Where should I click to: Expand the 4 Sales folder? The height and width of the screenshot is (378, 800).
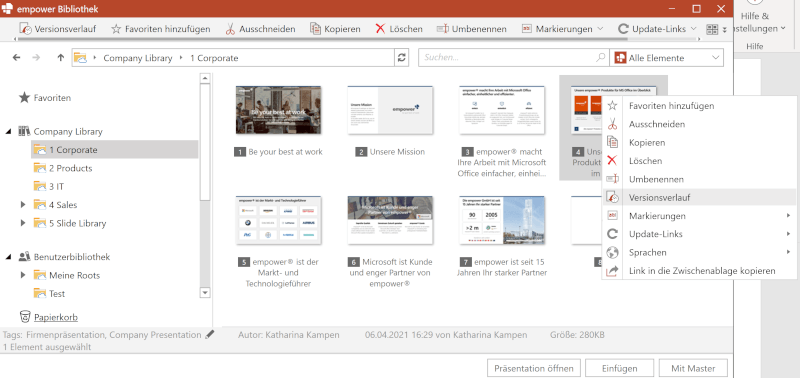(22, 205)
